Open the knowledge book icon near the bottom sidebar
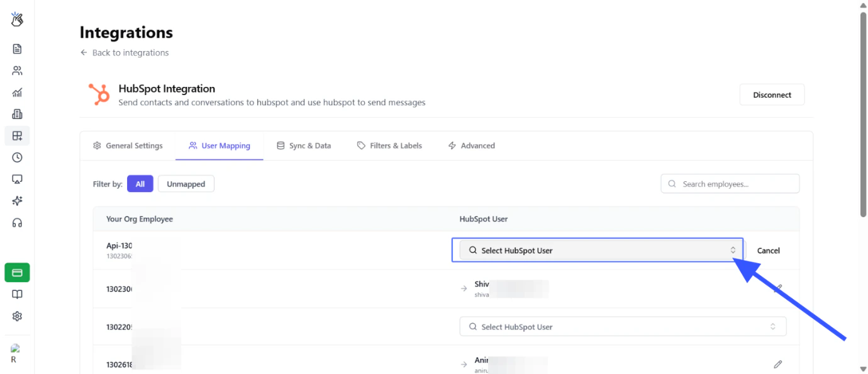Viewport: 868px width, 374px height. click(17, 294)
